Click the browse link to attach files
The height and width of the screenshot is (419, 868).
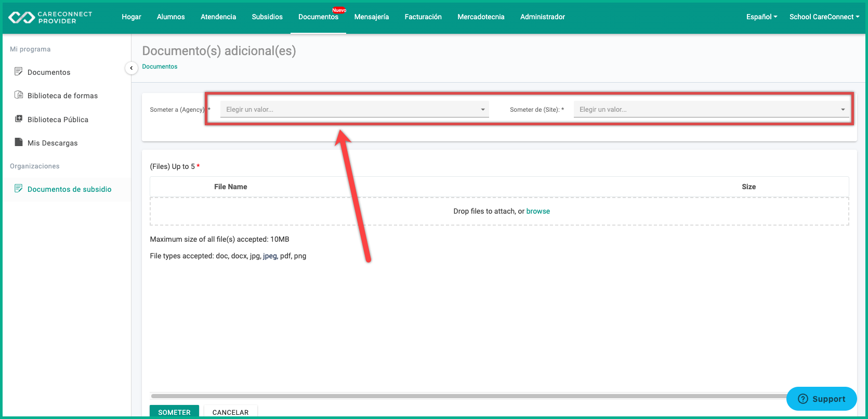(x=538, y=211)
